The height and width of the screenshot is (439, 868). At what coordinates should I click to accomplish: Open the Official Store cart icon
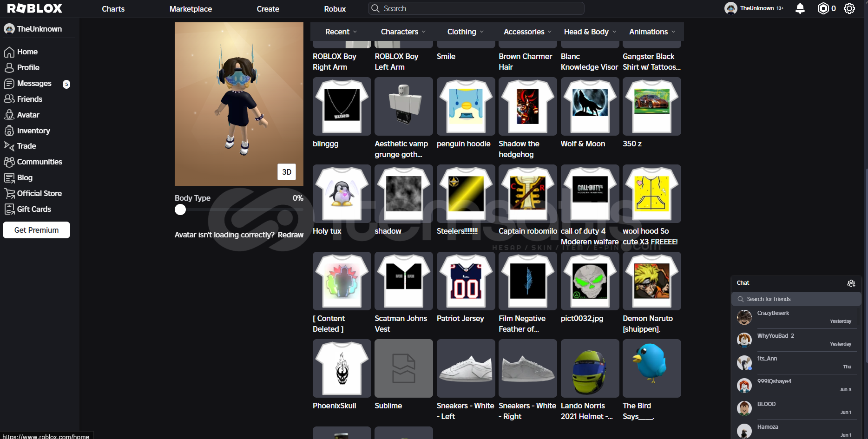(x=9, y=193)
